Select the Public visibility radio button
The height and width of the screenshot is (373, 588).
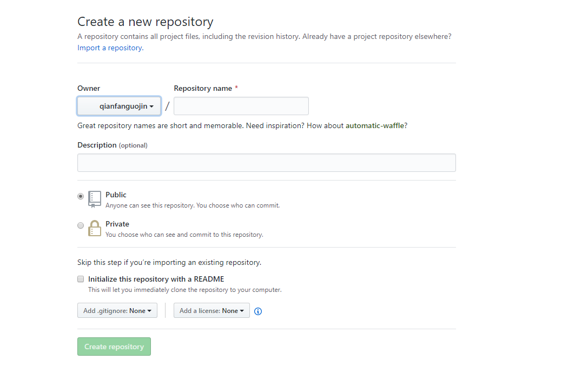tap(81, 196)
